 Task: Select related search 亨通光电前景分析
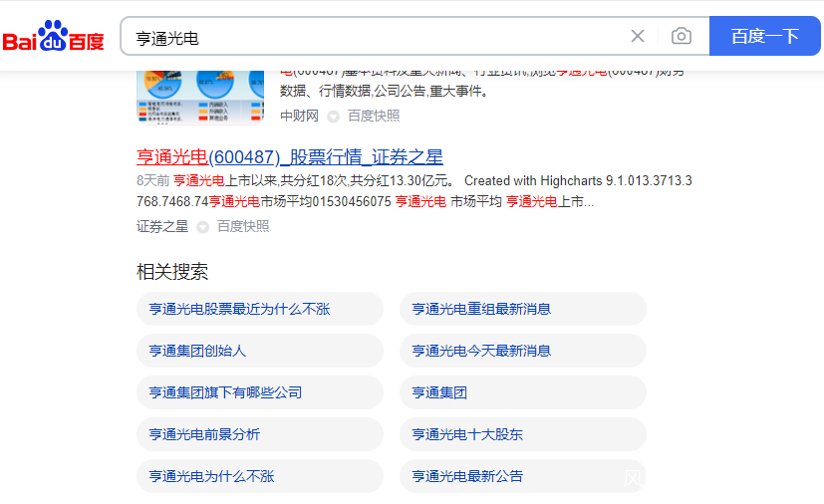260,434
